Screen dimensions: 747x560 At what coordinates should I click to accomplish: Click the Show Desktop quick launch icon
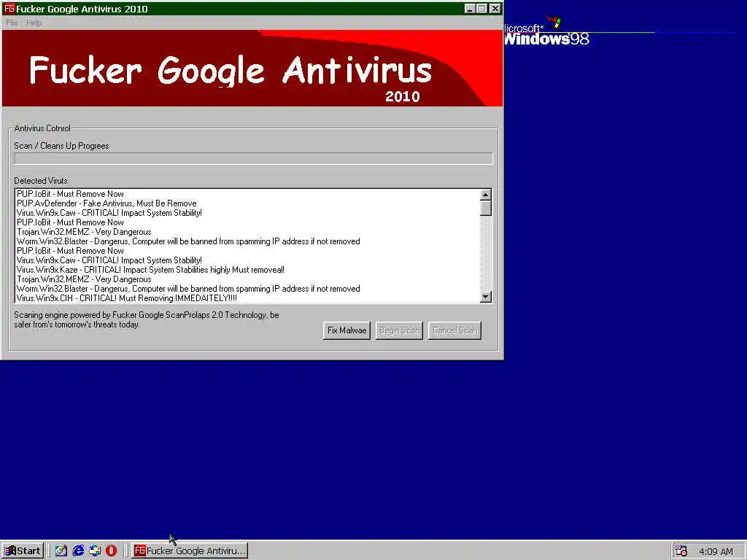pos(61,551)
